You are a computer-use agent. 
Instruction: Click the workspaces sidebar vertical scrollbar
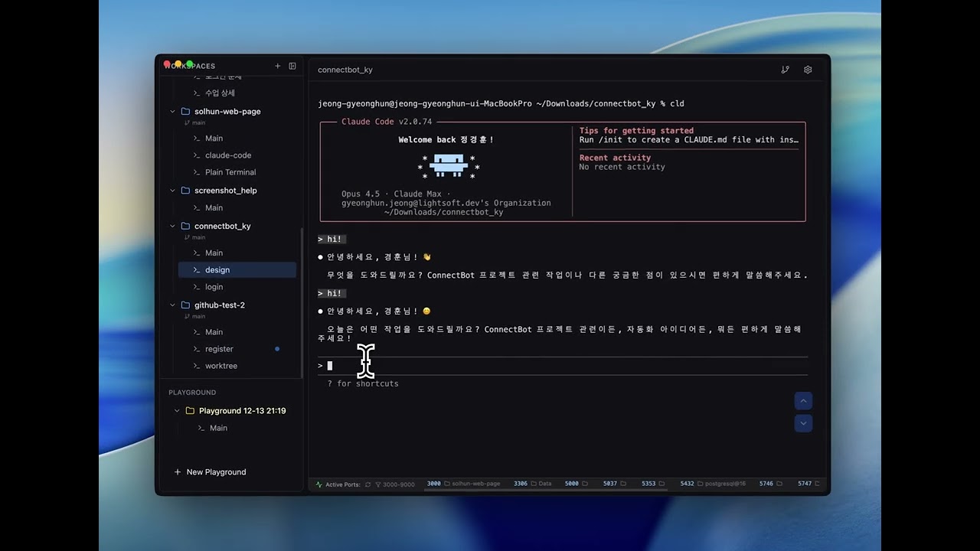click(x=302, y=302)
